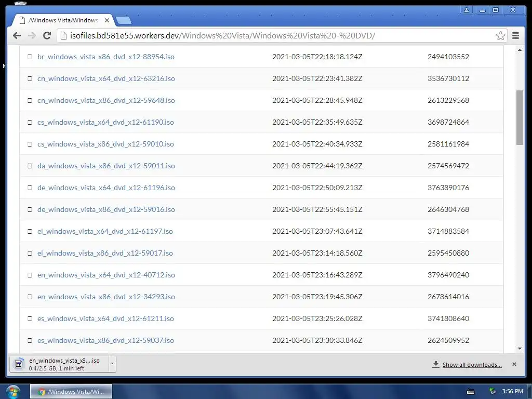
Task: Download cn_windows_vista_x64_dvd_x12-63216.iso
Action: (106, 79)
